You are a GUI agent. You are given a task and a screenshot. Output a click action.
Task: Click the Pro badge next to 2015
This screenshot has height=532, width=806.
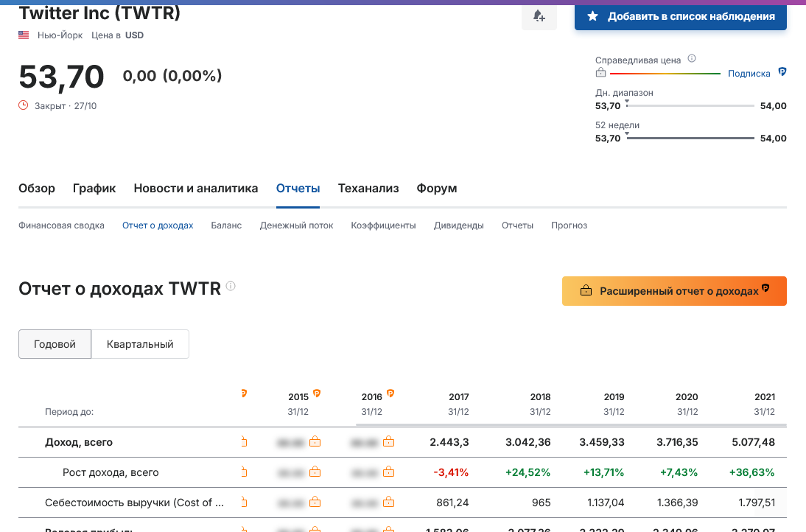[317, 393]
